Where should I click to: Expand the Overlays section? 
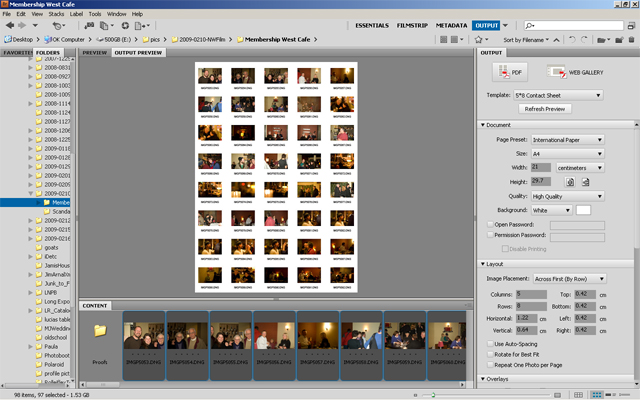click(x=483, y=379)
